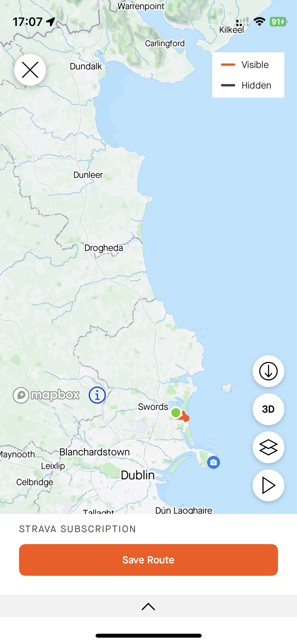
Task: Tap the Strava Subscription heading
Action: click(x=77, y=529)
